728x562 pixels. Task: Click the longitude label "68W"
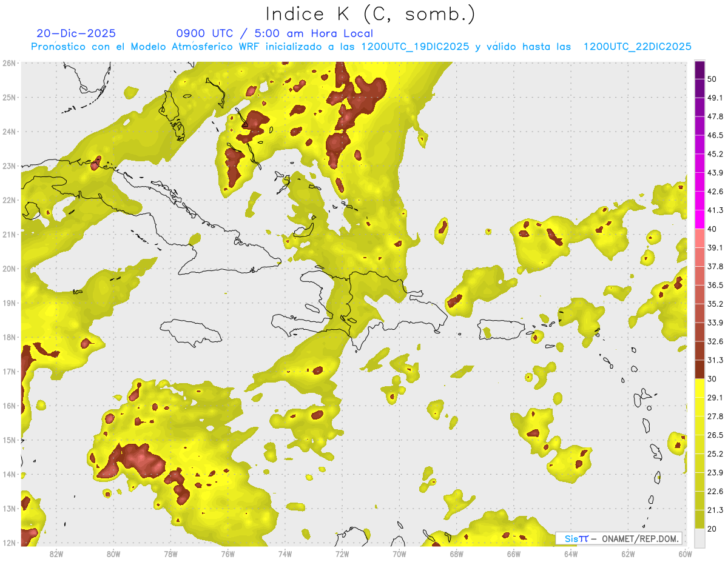[457, 554]
